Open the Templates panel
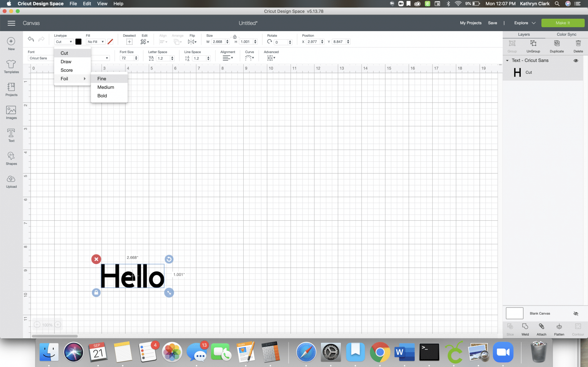This screenshot has height=367, width=588. 11,64
